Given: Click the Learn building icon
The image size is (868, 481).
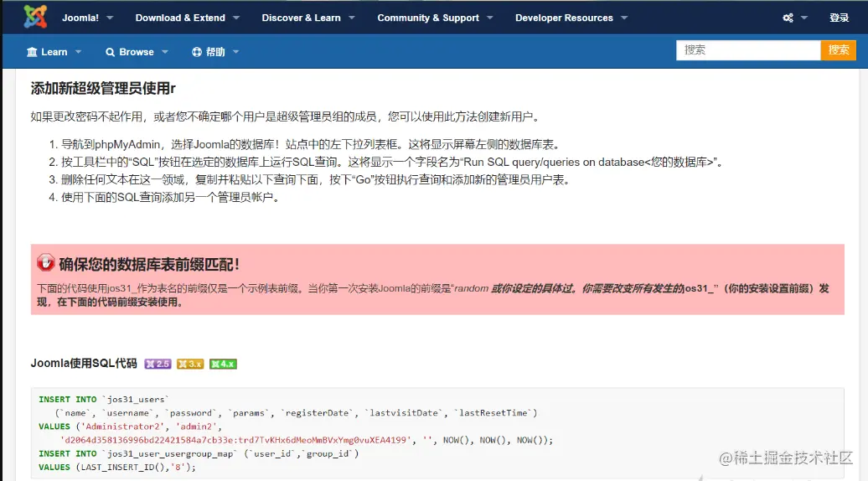Looking at the screenshot, I should tap(32, 52).
